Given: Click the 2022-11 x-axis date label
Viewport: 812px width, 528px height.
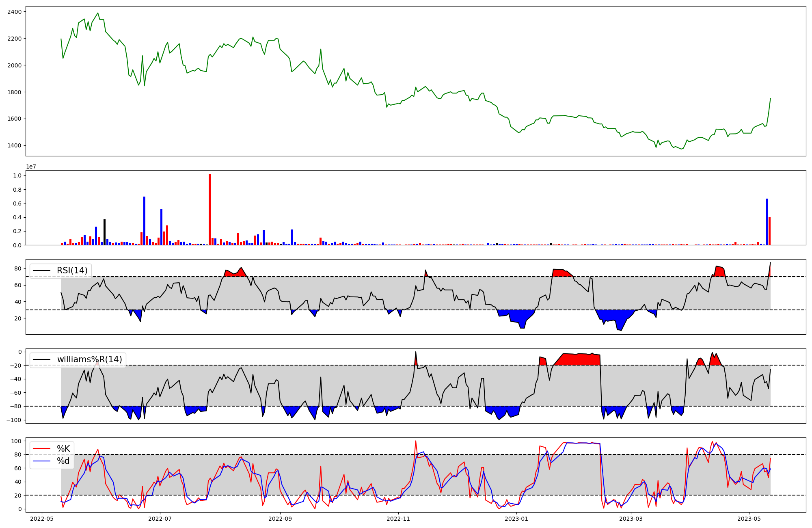Looking at the screenshot, I should pyautogui.click(x=398, y=519).
